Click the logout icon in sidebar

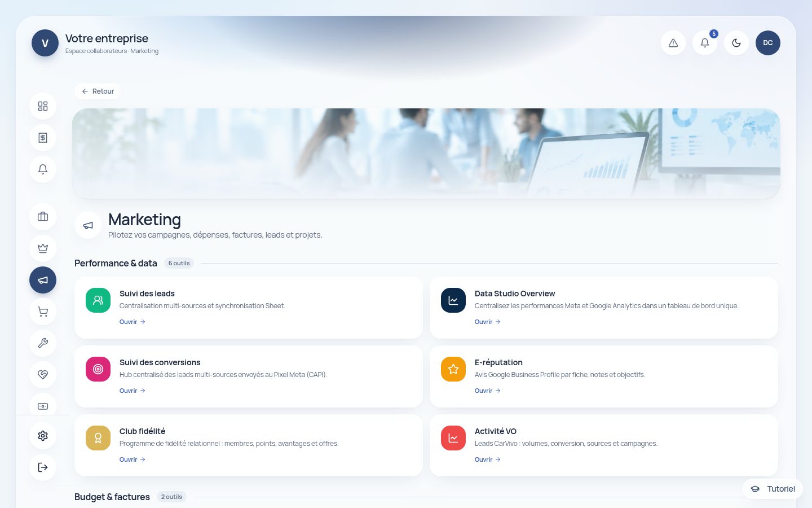coord(43,467)
